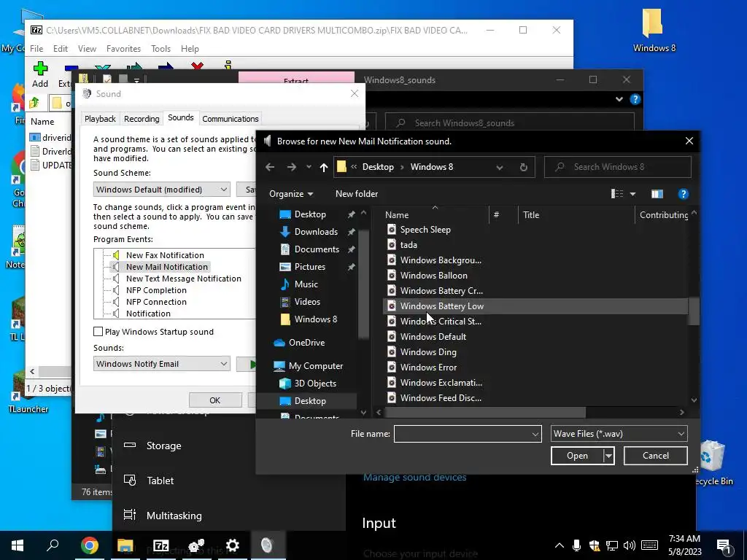The image size is (747, 560).
Task: Select the tada sound file
Action: [409, 245]
